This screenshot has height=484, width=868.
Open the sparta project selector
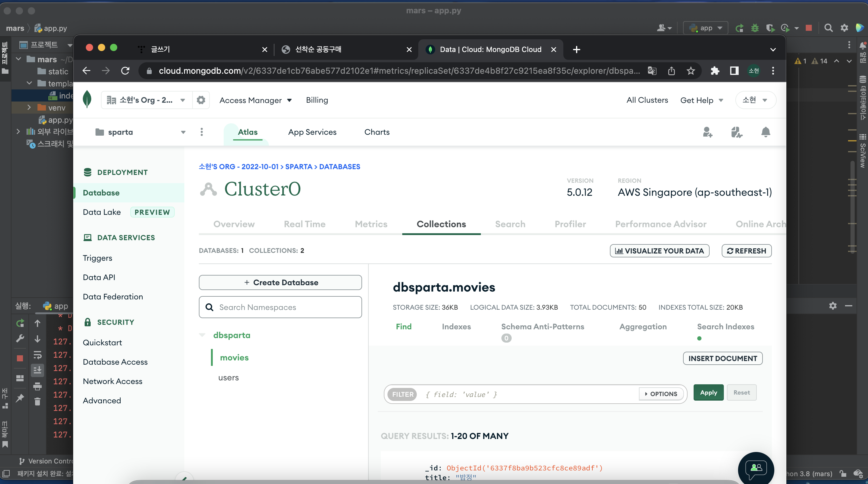click(x=140, y=132)
